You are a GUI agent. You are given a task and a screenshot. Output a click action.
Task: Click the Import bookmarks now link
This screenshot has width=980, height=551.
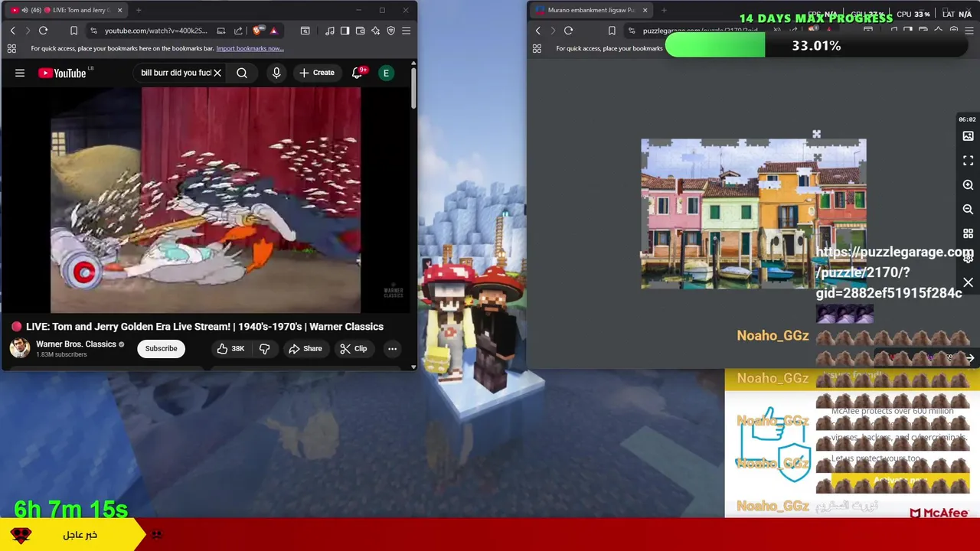tap(250, 48)
